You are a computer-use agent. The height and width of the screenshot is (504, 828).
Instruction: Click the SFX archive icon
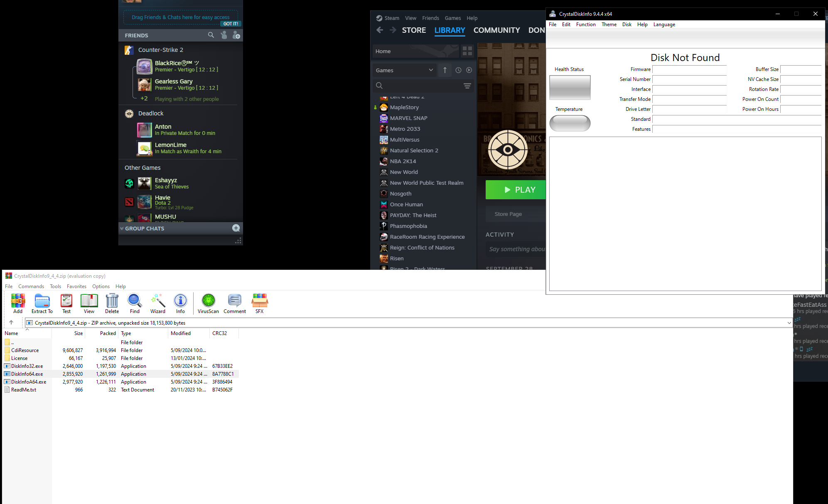point(259,303)
